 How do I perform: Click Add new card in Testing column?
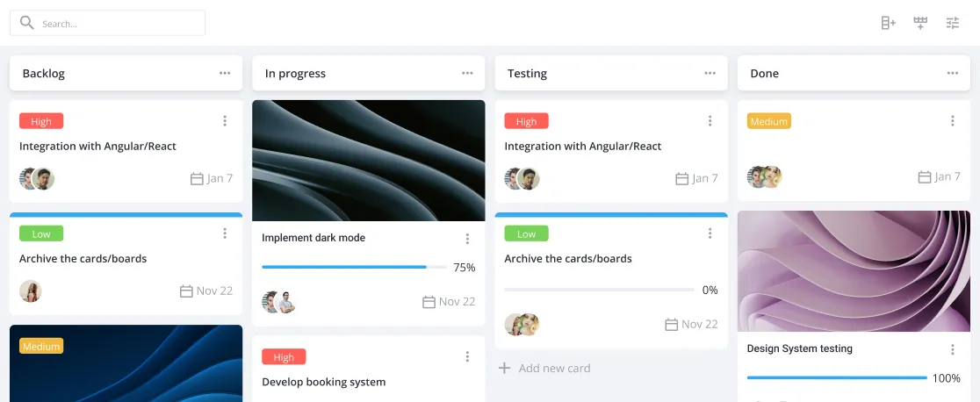(x=544, y=369)
